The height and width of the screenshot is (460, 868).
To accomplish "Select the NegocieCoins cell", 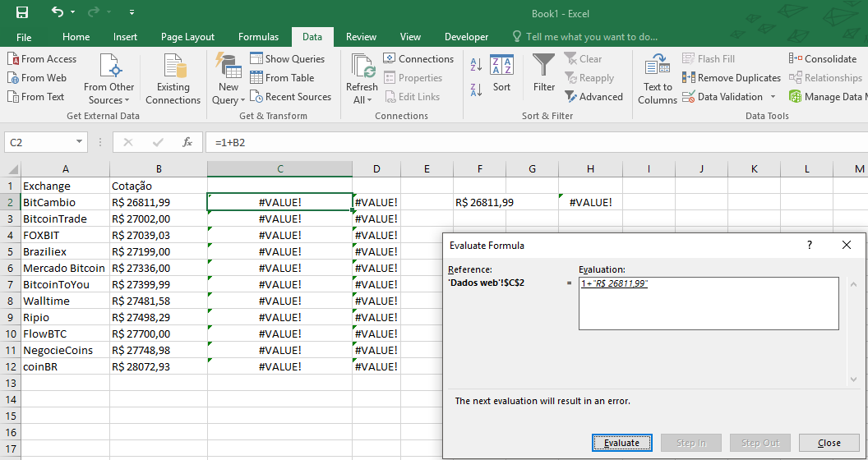I will [65, 351].
